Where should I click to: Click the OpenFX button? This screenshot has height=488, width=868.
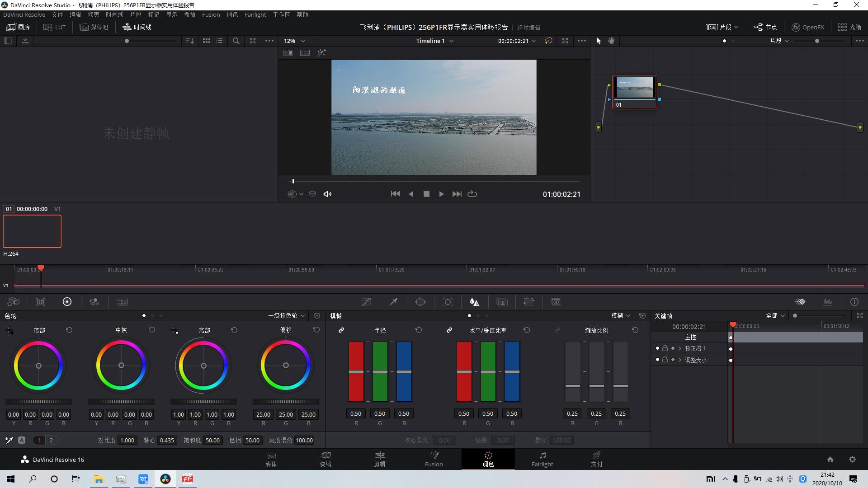click(x=808, y=27)
